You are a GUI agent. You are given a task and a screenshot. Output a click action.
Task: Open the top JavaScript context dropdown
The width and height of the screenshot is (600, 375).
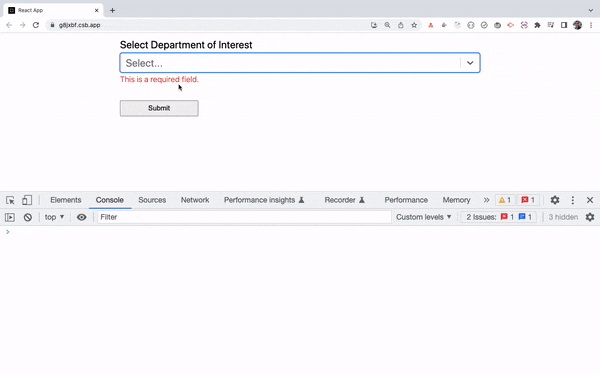(54, 217)
